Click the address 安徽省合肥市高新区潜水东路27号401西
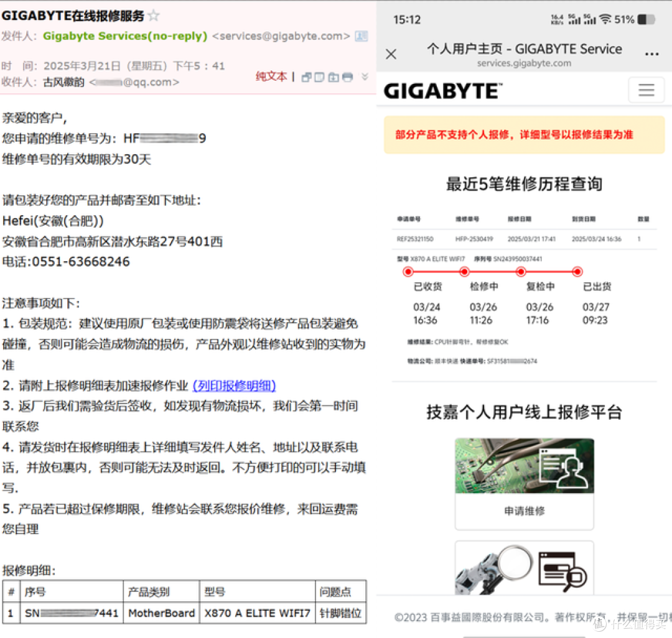 coord(112,241)
